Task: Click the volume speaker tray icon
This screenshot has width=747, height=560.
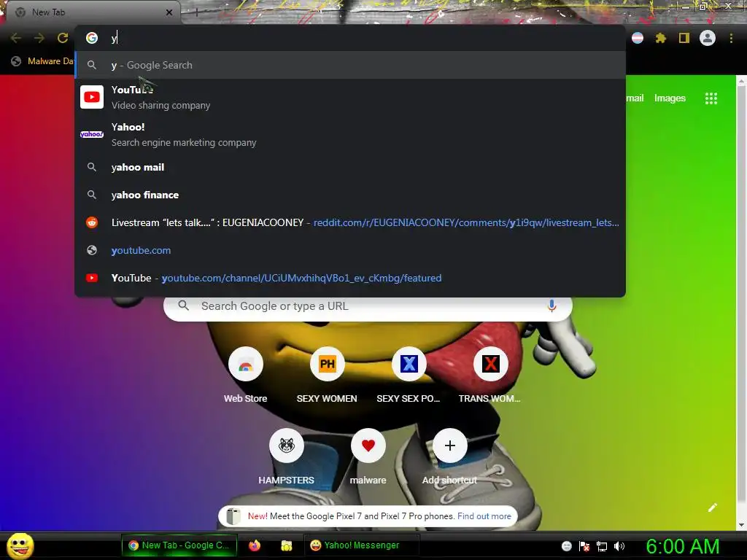Action: [619, 546]
